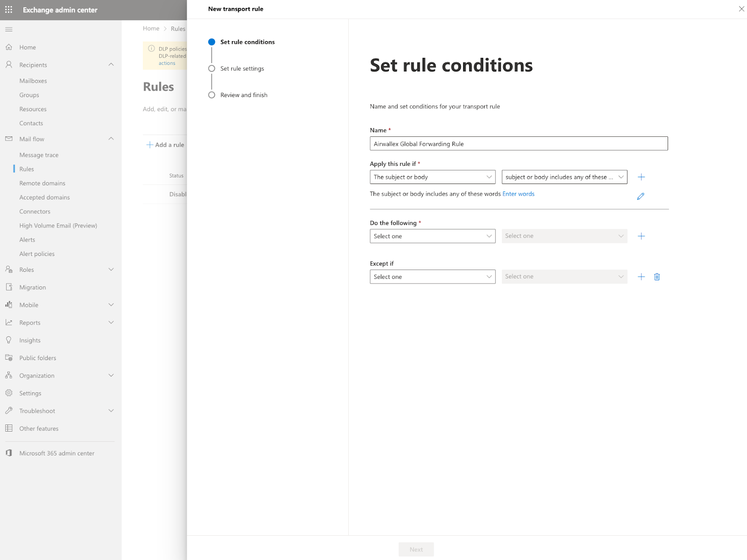Collapse the navigation hamburger menu
Viewport: 747px width, 560px height.
coord(9,29)
